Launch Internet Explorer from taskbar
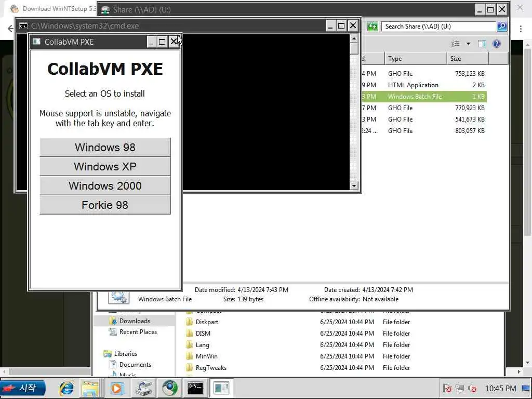 point(66,388)
